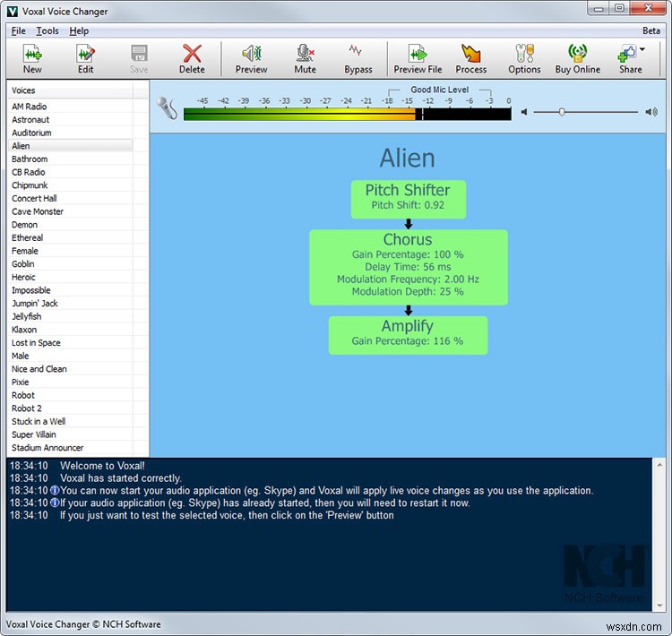This screenshot has height=636, width=672.
Task: Select the Chipmunk voice from Voices list
Action: pos(30,185)
